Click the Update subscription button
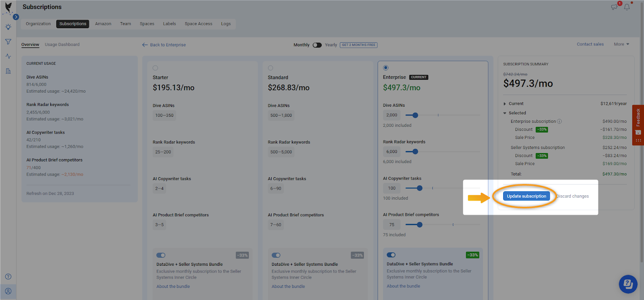The image size is (644, 300). coord(526,196)
